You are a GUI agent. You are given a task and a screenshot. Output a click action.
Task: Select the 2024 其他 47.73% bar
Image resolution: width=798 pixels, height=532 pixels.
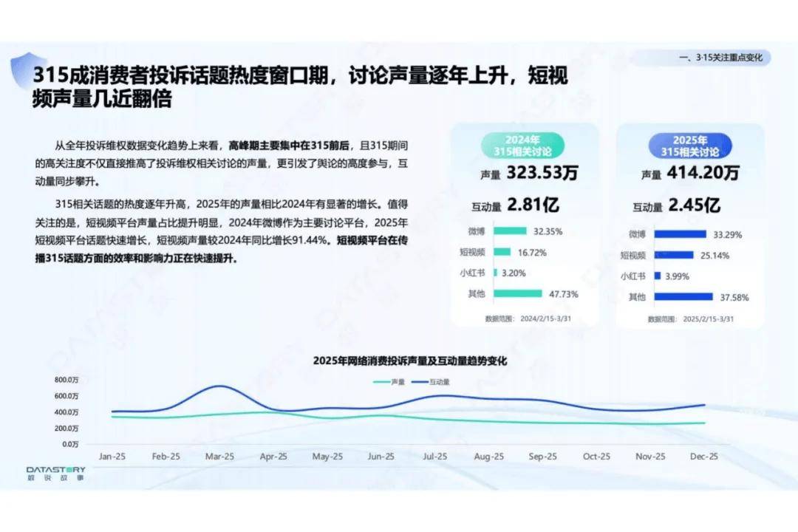click(517, 293)
